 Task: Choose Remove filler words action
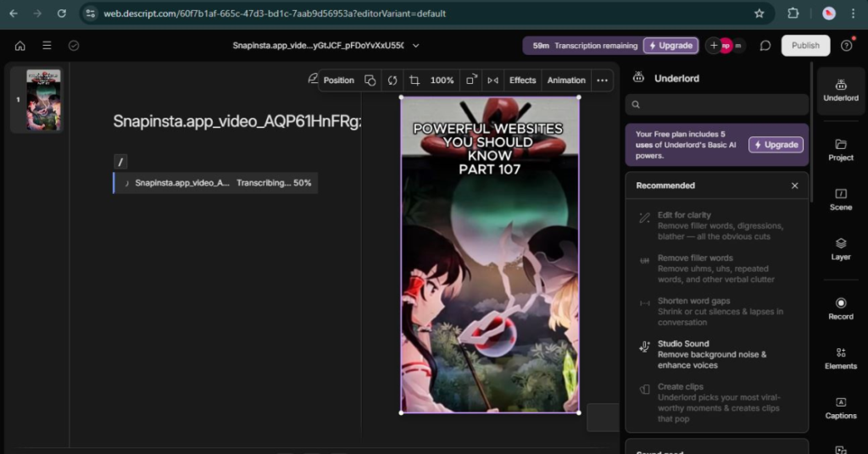[x=716, y=269]
